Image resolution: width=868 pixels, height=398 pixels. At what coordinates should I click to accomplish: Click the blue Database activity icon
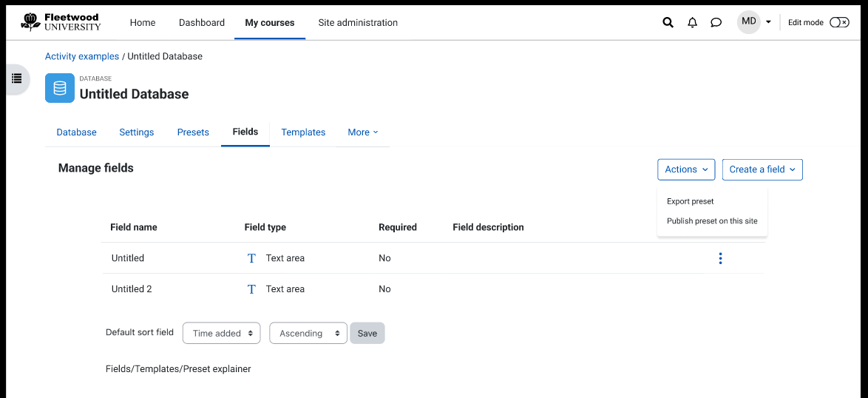60,88
